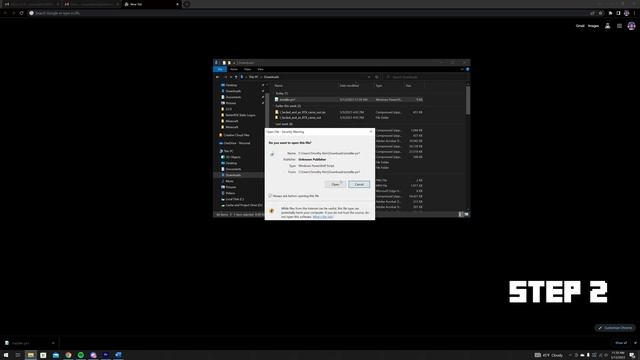Viewport: 640px width, 360px height.
Task: Open the View ribbon tab in File Explorer
Action: pyautogui.click(x=260, y=69)
